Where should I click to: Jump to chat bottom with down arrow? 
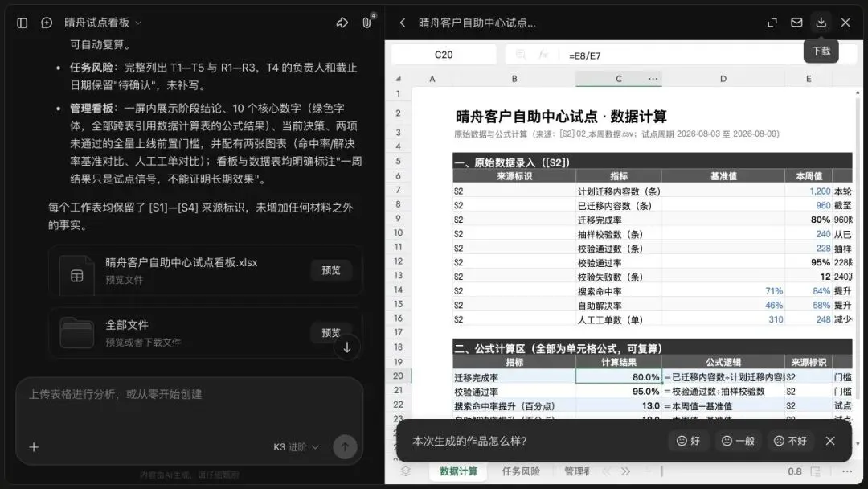pyautogui.click(x=347, y=347)
